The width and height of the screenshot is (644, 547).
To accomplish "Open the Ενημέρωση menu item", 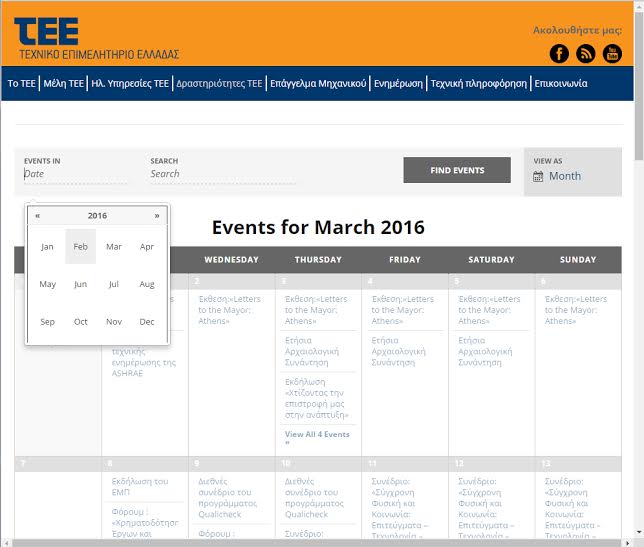I will tap(398, 84).
